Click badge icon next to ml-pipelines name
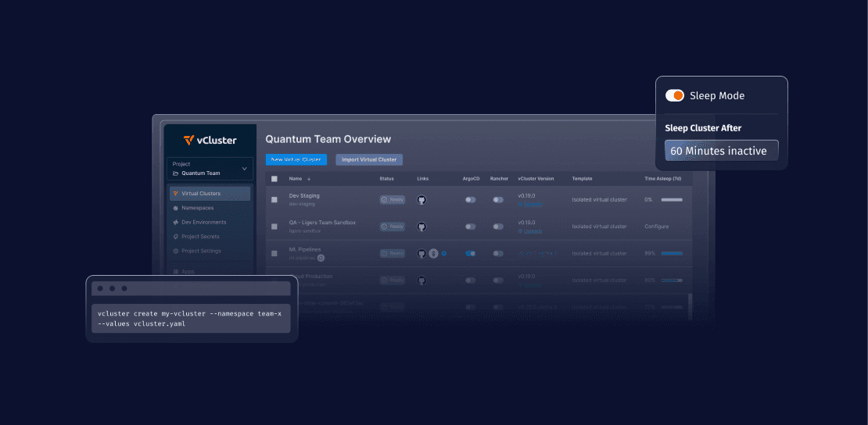The width and height of the screenshot is (868, 425). [x=321, y=258]
